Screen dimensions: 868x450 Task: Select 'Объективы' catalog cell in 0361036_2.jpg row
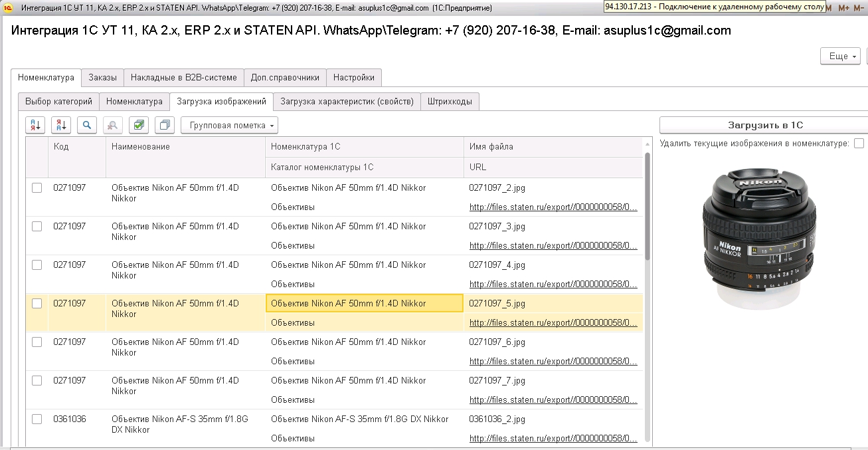[364, 439]
